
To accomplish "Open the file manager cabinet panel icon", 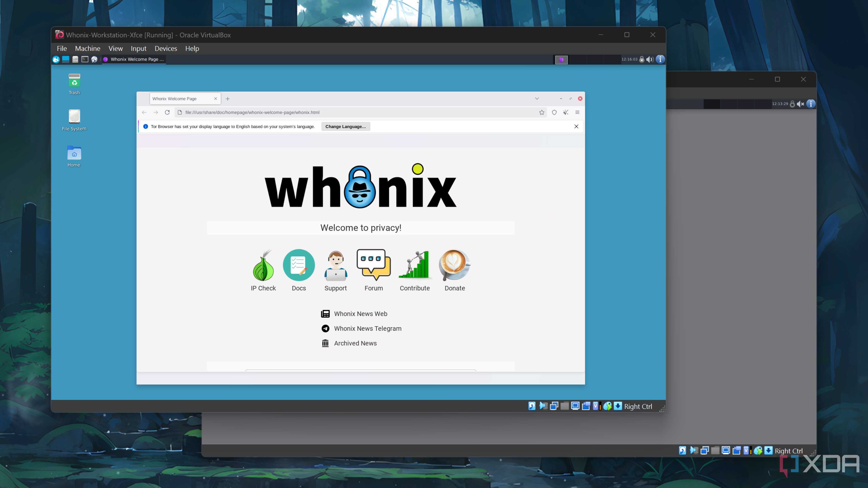I will click(75, 60).
